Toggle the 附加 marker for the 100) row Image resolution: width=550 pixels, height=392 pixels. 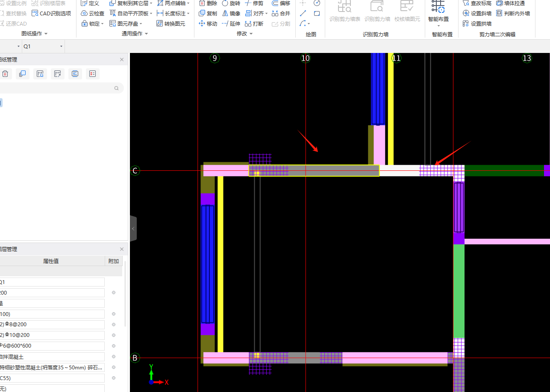click(x=114, y=314)
